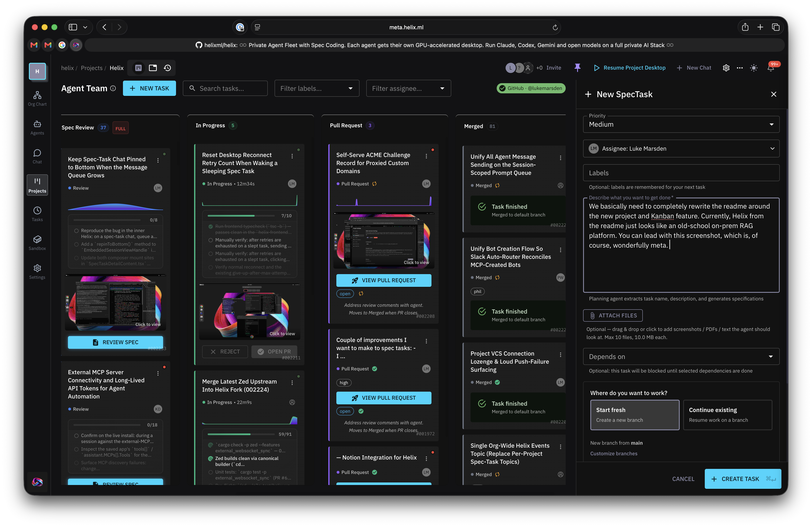Switch to desktop window view icon
The width and height of the screenshot is (812, 527).
(153, 68)
